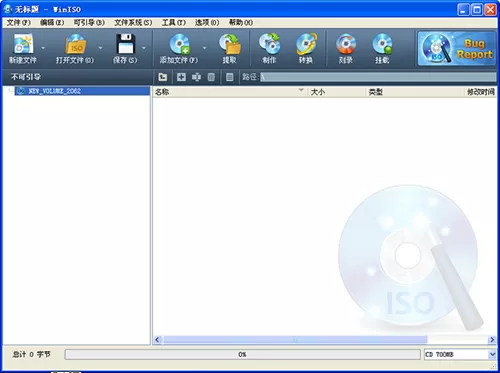Click into the 路径 path field

click(378, 77)
